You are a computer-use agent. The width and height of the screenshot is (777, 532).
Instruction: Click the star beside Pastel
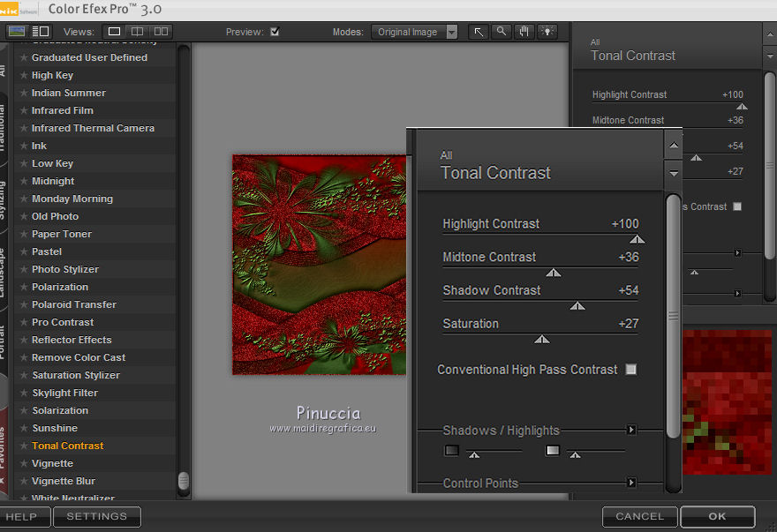(23, 251)
